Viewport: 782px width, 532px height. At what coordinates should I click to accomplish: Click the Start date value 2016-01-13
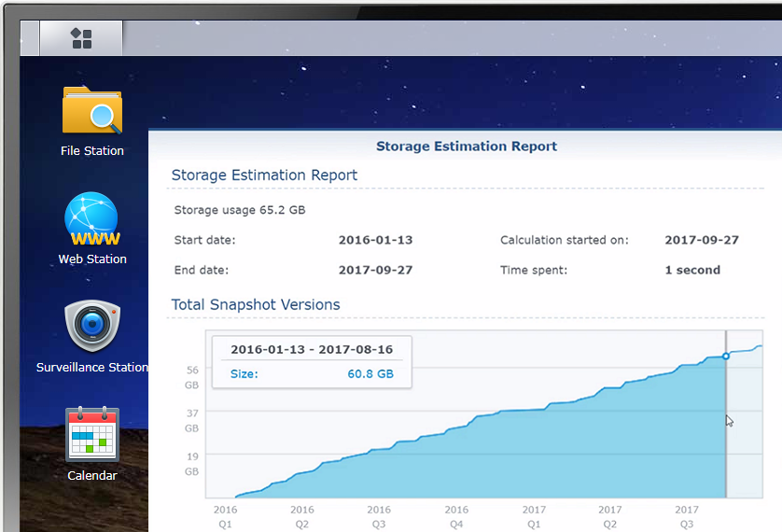pyautogui.click(x=375, y=240)
